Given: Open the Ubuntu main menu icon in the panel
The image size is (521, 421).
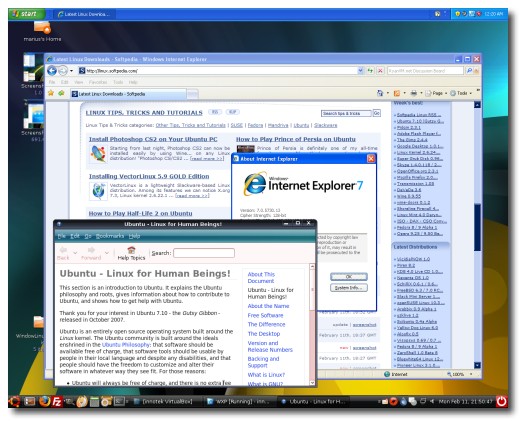Looking at the screenshot, I should [x=14, y=401].
